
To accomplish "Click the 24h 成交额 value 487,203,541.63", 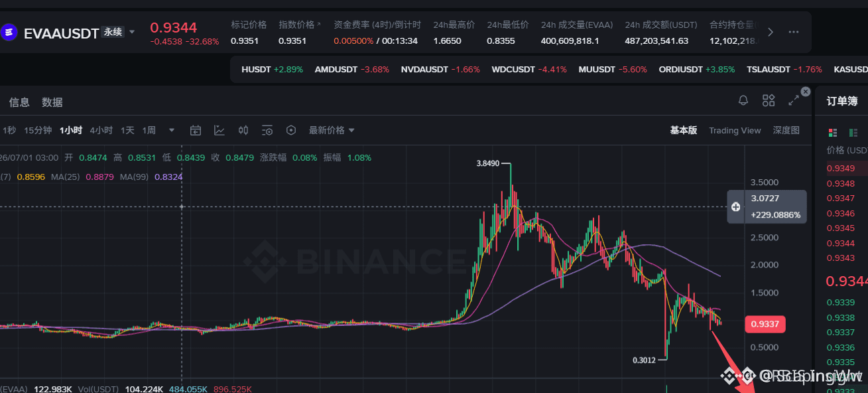I will point(656,40).
